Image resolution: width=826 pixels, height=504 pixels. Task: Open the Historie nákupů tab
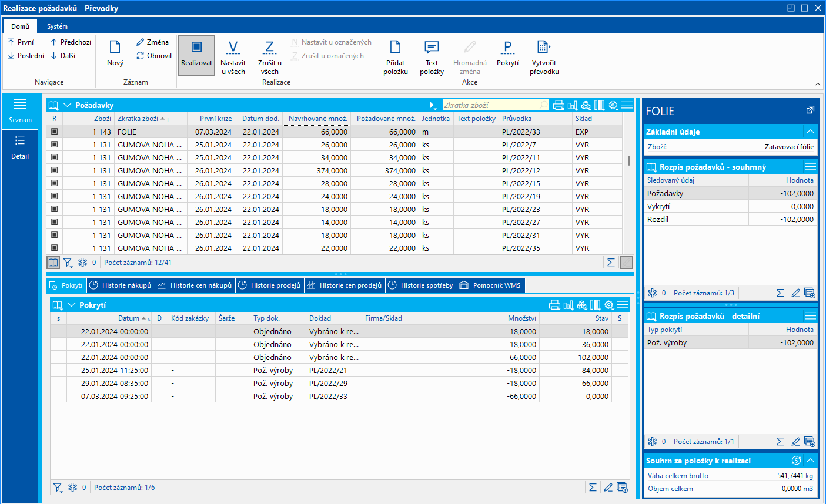pyautogui.click(x=121, y=285)
